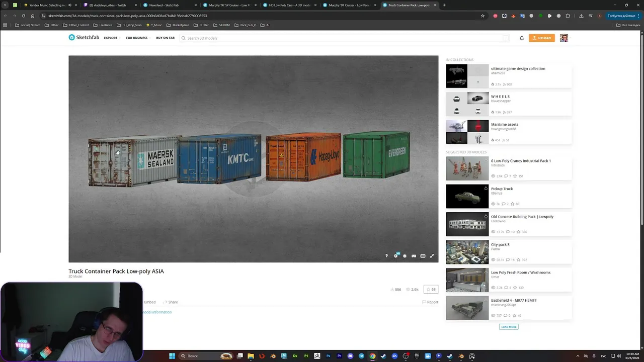The image size is (644, 362).
Task: Open the Pack_Sub_P bookmarks folder
Action: 245,25
